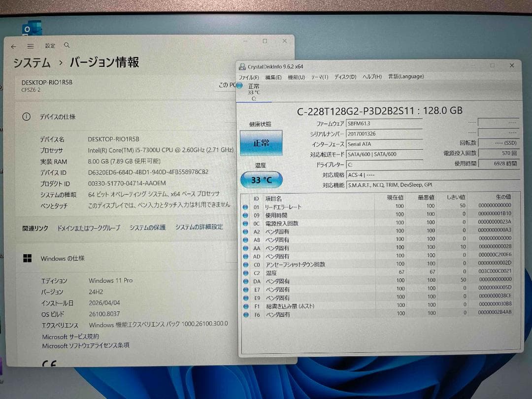This screenshot has height=399, width=532.
Task: Click status dot for 0C 電源投入回数
Action: pos(245,223)
